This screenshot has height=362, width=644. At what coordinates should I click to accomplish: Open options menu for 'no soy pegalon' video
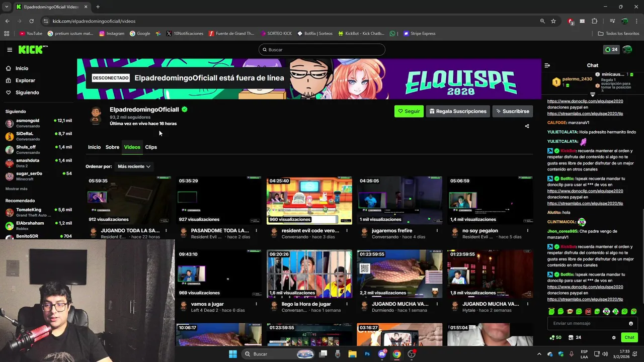click(x=527, y=231)
